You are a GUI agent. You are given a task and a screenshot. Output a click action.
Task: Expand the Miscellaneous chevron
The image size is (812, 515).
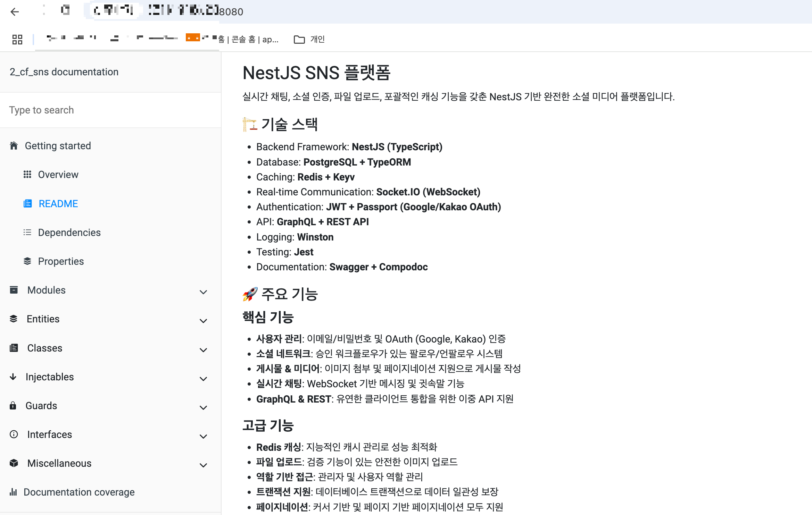tap(204, 465)
